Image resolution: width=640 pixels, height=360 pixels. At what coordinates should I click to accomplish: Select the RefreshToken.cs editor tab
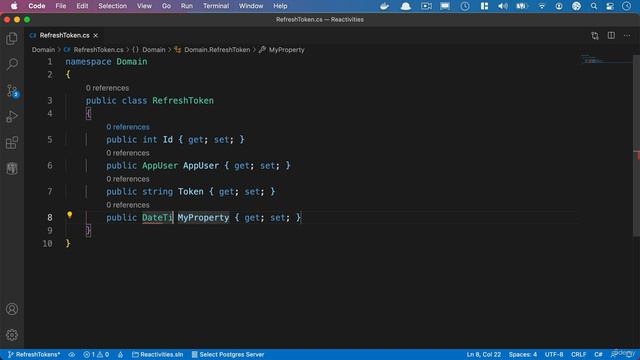64,36
